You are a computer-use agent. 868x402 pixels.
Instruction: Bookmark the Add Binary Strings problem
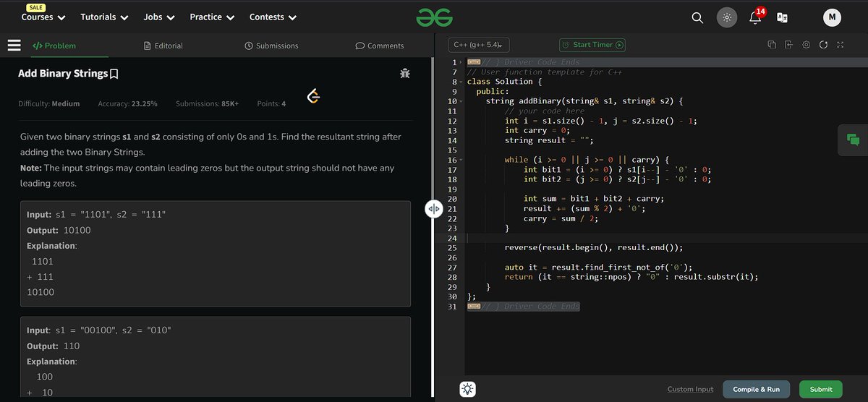[x=114, y=74]
